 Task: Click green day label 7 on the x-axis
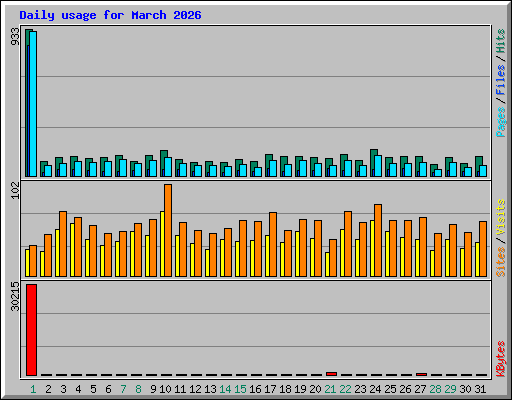point(123,389)
